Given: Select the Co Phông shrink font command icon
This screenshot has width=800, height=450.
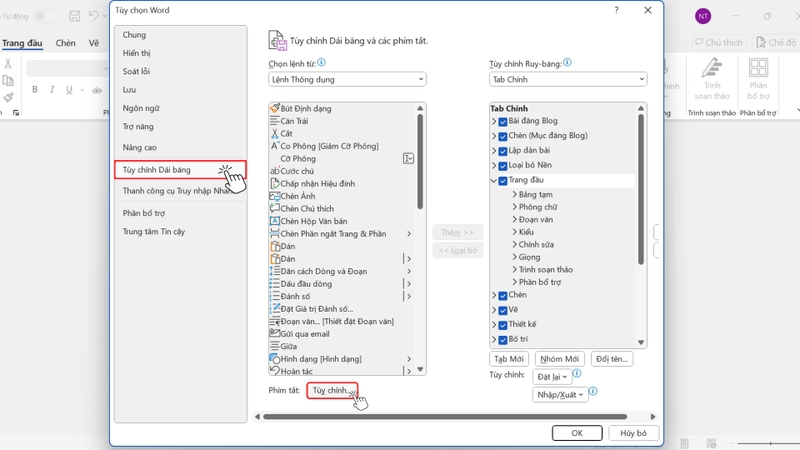Looking at the screenshot, I should click(274, 146).
